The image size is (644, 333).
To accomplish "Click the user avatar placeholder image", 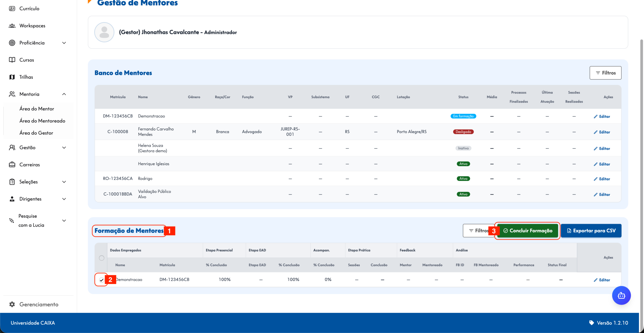I will point(104,32).
